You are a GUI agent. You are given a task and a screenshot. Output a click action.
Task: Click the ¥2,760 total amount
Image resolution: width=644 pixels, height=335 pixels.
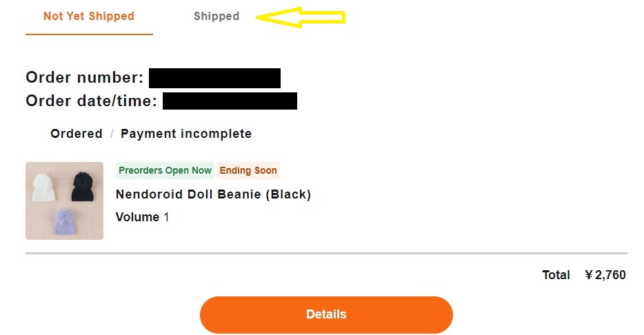[x=605, y=275]
